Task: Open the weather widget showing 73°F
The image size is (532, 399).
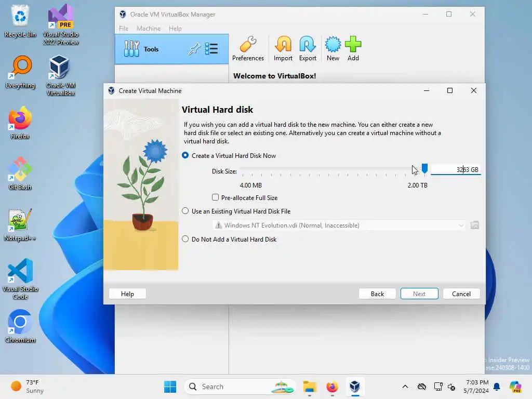Action: pos(27,387)
